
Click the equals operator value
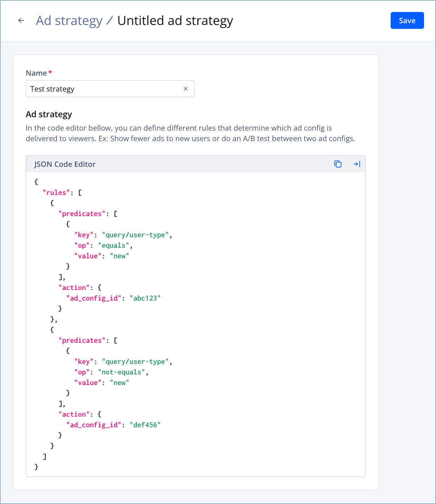tap(113, 245)
